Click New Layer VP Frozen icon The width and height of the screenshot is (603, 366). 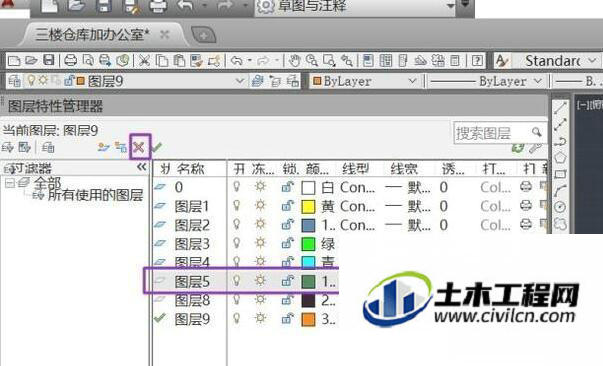[121, 147]
